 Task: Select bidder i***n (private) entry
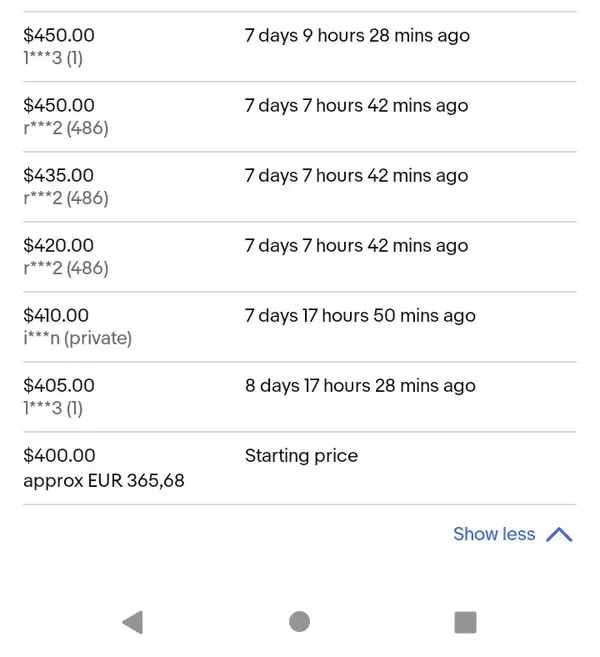(x=78, y=338)
